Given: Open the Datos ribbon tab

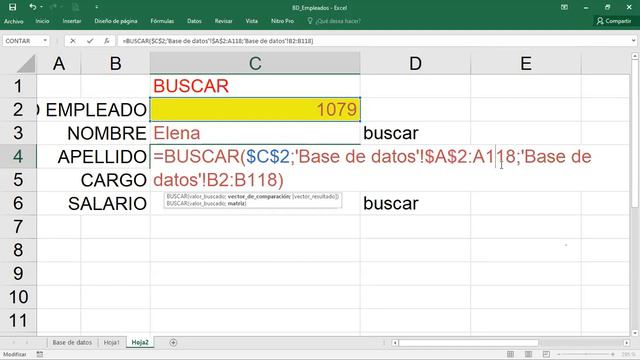Looking at the screenshot, I should [x=194, y=21].
